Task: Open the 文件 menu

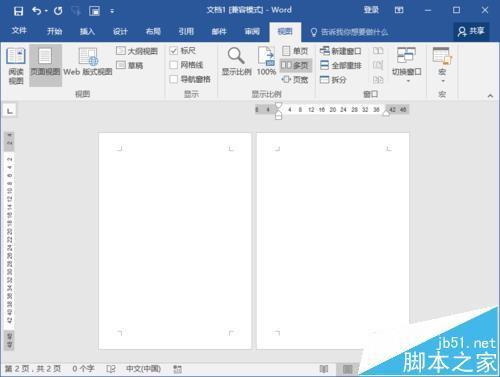Action: coord(19,31)
